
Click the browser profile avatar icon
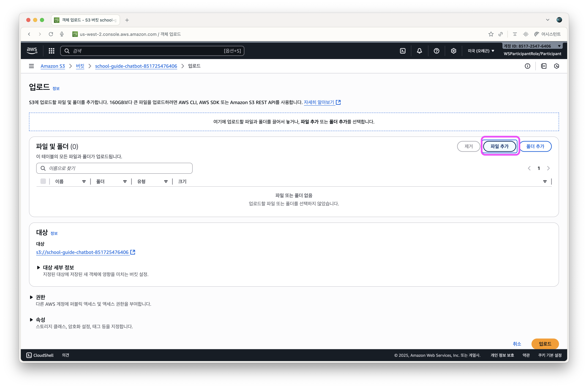click(x=559, y=20)
